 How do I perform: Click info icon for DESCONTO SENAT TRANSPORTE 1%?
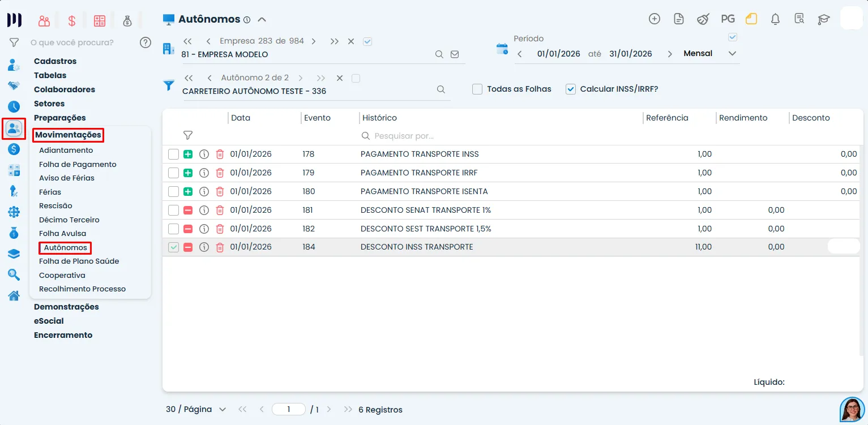click(x=204, y=210)
